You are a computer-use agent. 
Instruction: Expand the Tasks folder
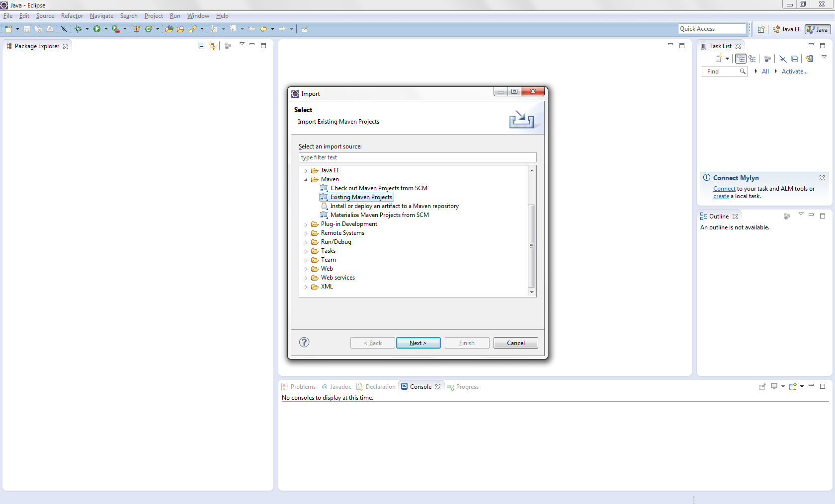tap(306, 251)
